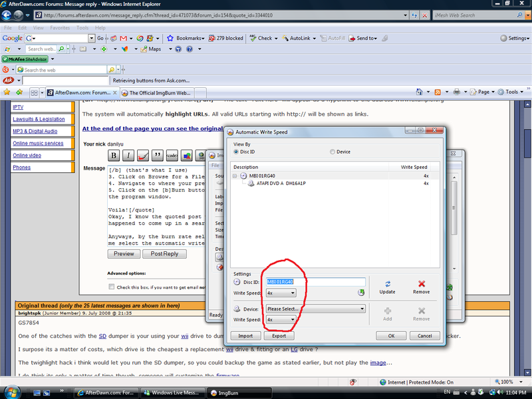Tick the email notification checkbox
Viewport: 532px width, 399px height.
111,287
